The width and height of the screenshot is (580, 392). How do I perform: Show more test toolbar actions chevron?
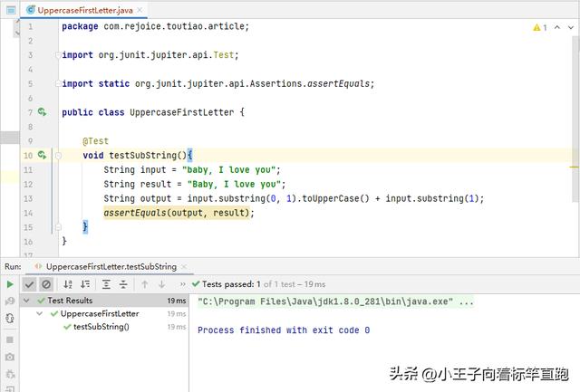point(182,284)
